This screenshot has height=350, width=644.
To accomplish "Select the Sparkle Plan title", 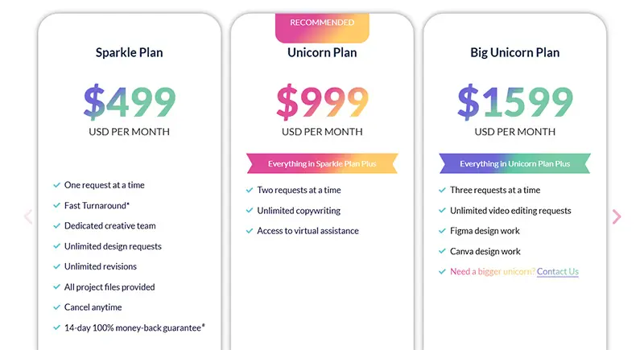I will click(x=129, y=53).
